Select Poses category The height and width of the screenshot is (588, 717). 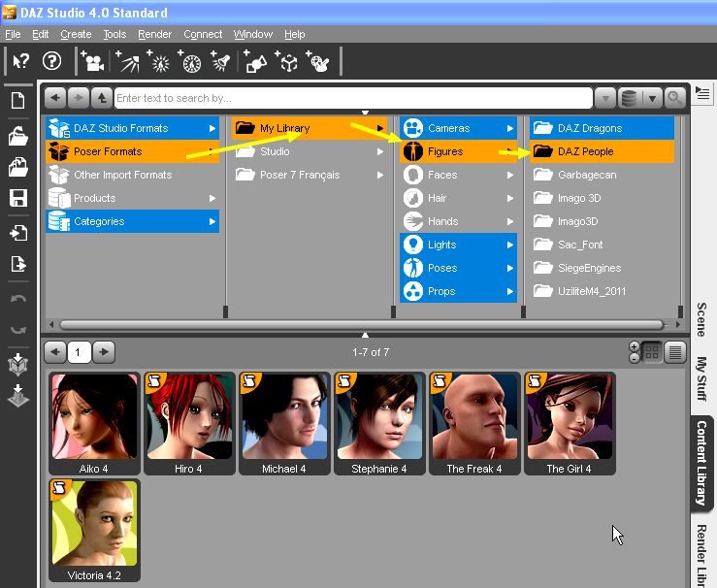click(x=458, y=268)
